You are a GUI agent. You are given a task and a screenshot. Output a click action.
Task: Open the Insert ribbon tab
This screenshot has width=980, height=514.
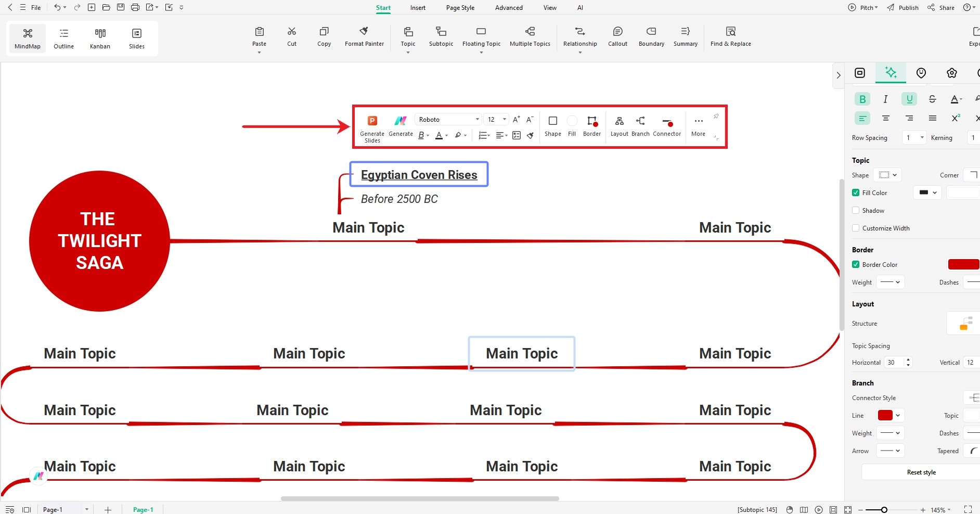pyautogui.click(x=418, y=8)
